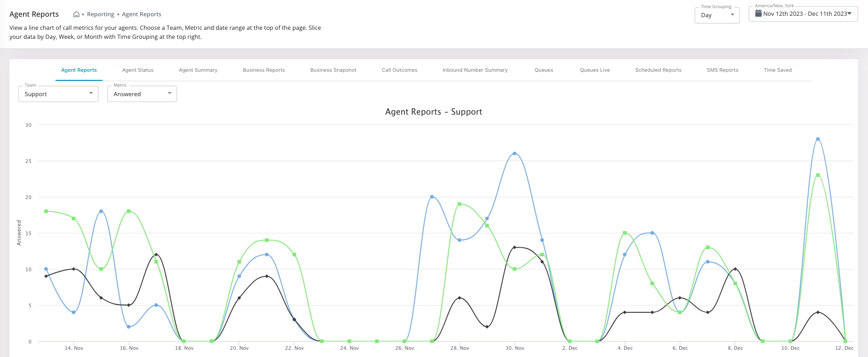This screenshot has width=868, height=357.
Task: Open the Time Grouping Day dropdown
Action: click(717, 15)
